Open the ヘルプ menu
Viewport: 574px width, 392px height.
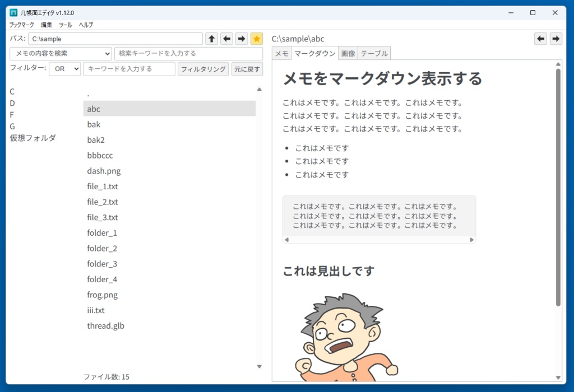pos(85,25)
